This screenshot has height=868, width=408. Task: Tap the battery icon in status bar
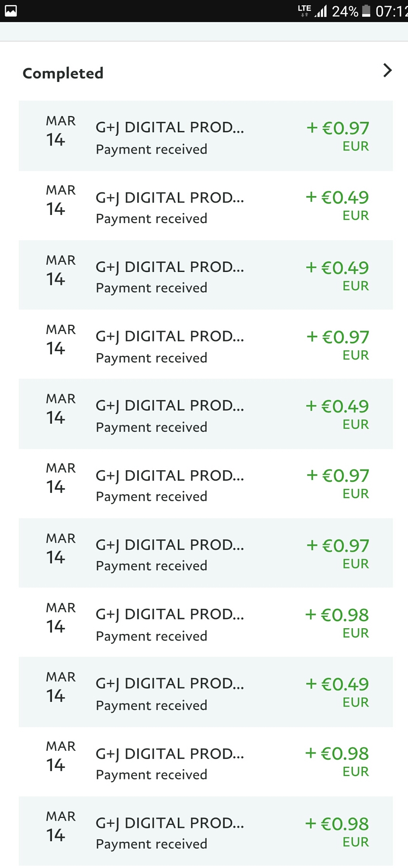[366, 11]
